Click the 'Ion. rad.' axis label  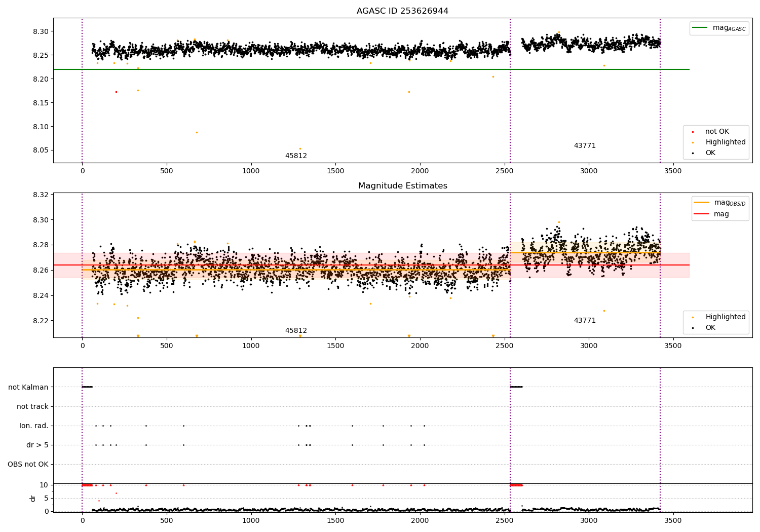(x=34, y=426)
